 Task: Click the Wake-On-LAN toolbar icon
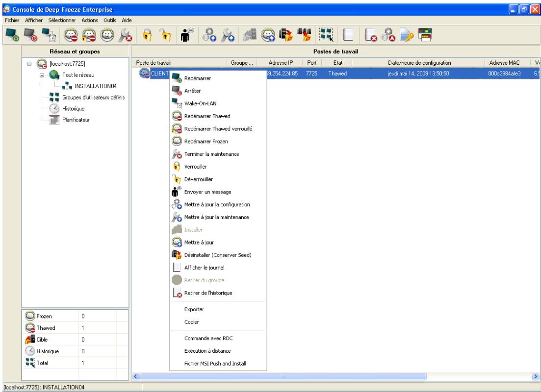click(49, 35)
